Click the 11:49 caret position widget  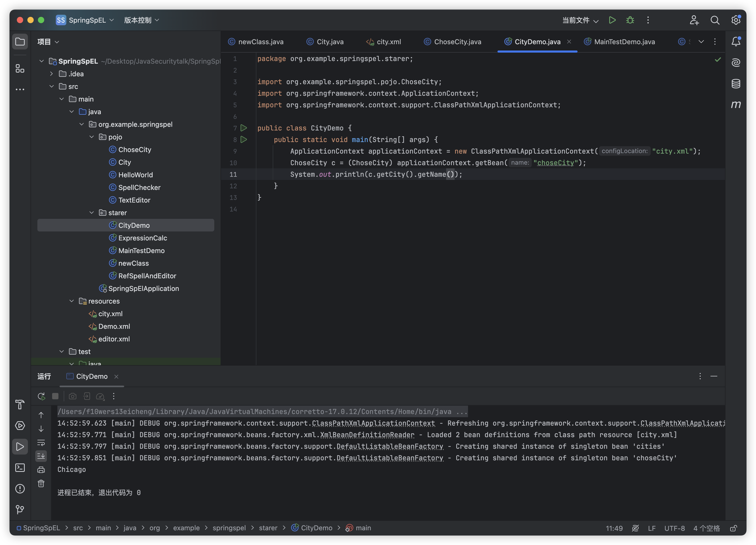[614, 528]
